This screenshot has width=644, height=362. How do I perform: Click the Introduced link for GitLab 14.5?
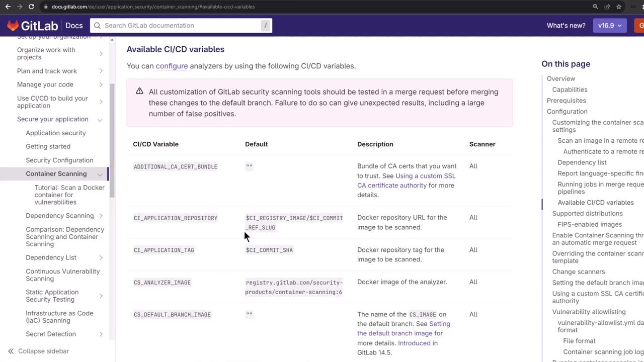click(x=414, y=343)
